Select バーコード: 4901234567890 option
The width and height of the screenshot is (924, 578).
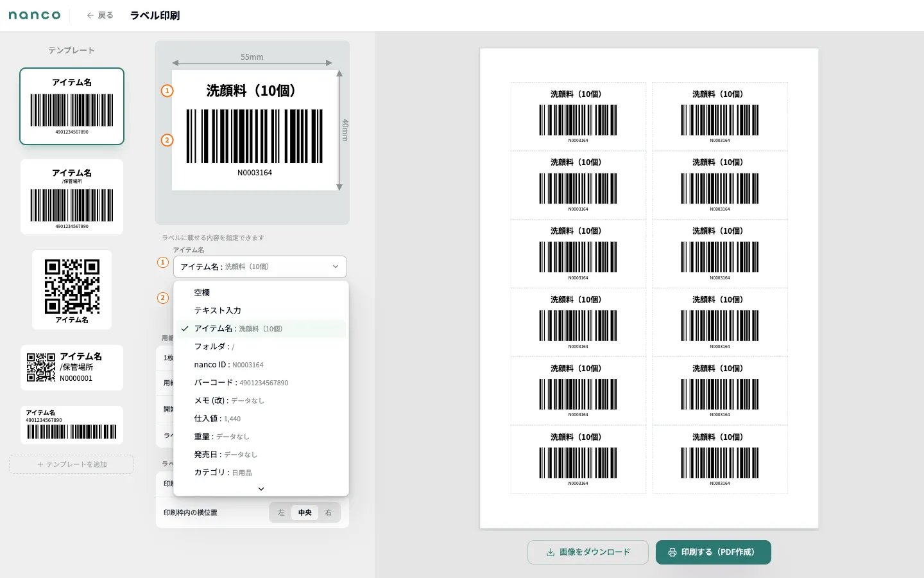261,383
